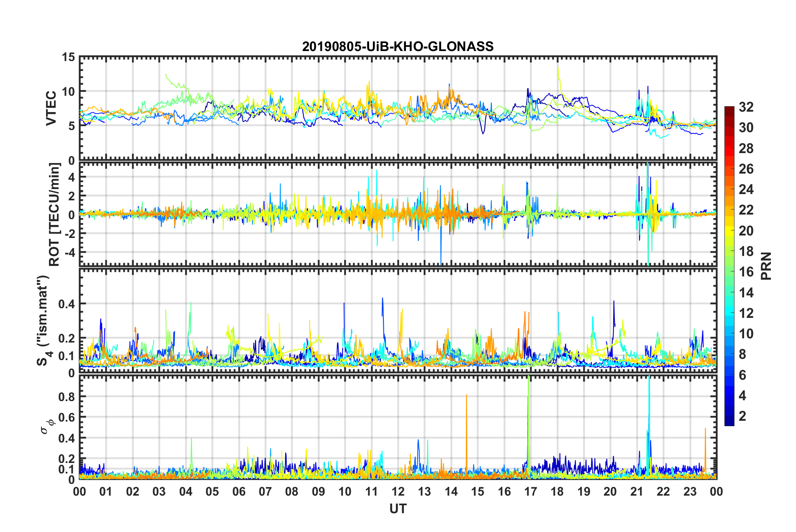Click colorbar tick label 20
This screenshot has height=532, width=796.
point(746,231)
